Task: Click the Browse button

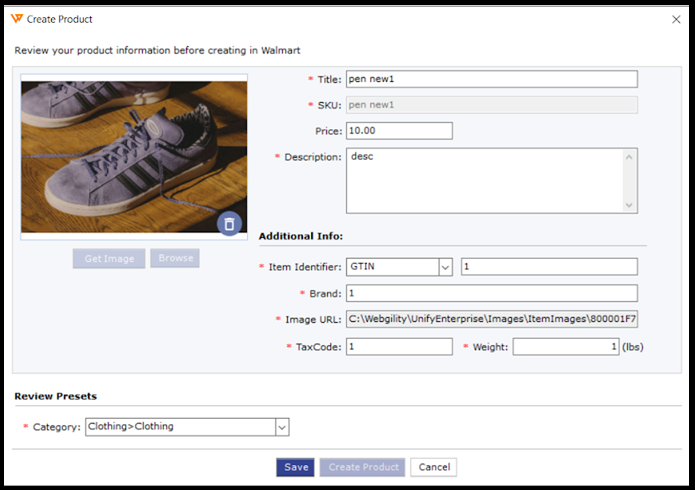Action: coord(175,258)
